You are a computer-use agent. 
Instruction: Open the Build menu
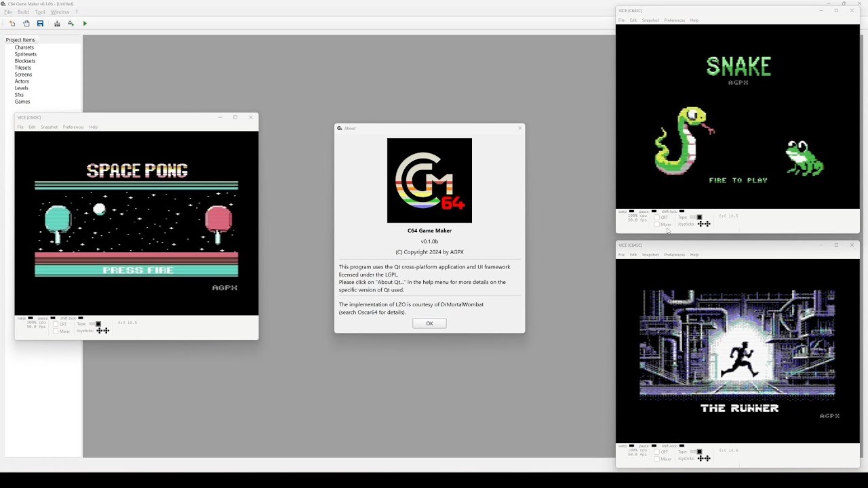point(23,12)
